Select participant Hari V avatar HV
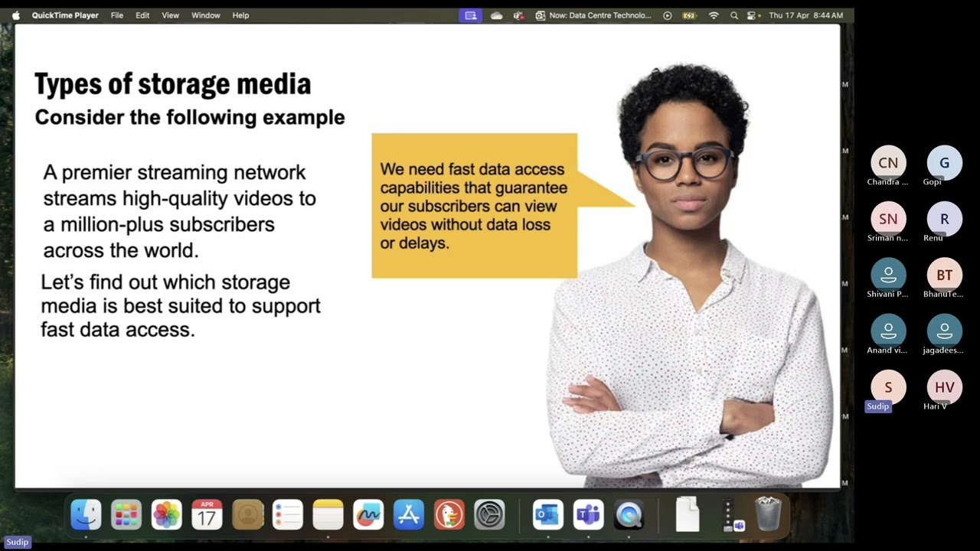This screenshot has height=551, width=980. [944, 387]
